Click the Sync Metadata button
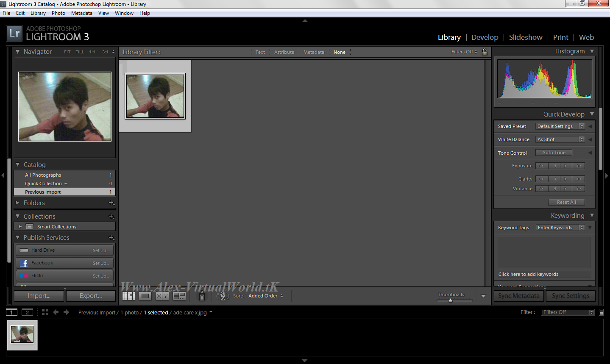610x364 pixels. click(519, 296)
